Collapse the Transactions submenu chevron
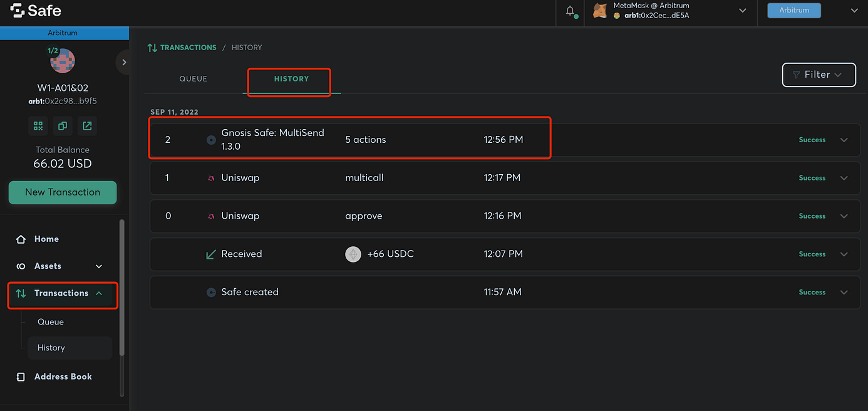 tap(99, 293)
